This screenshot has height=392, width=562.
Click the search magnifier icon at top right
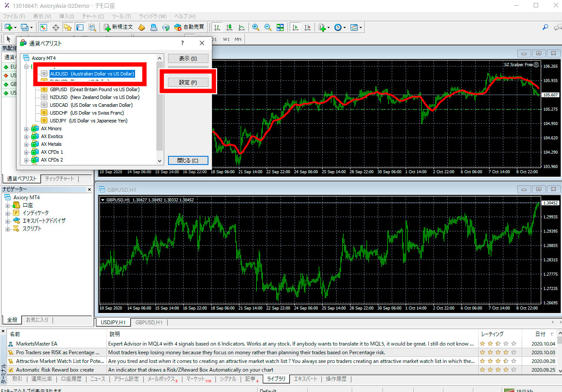coord(545,27)
